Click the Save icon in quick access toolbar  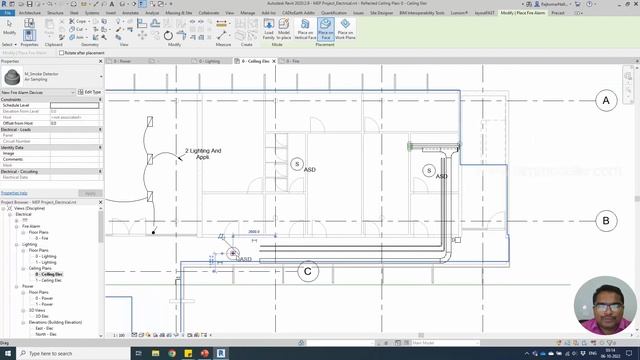[x=29, y=4]
